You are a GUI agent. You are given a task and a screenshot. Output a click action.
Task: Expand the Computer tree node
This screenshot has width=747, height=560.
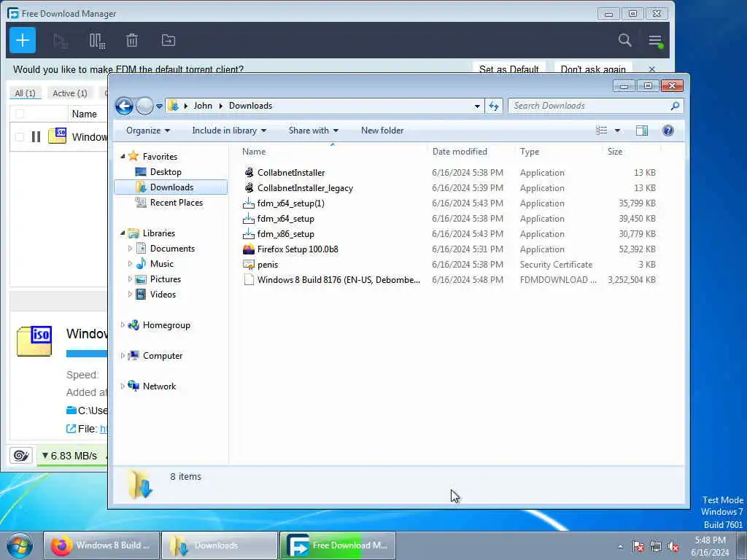click(123, 355)
